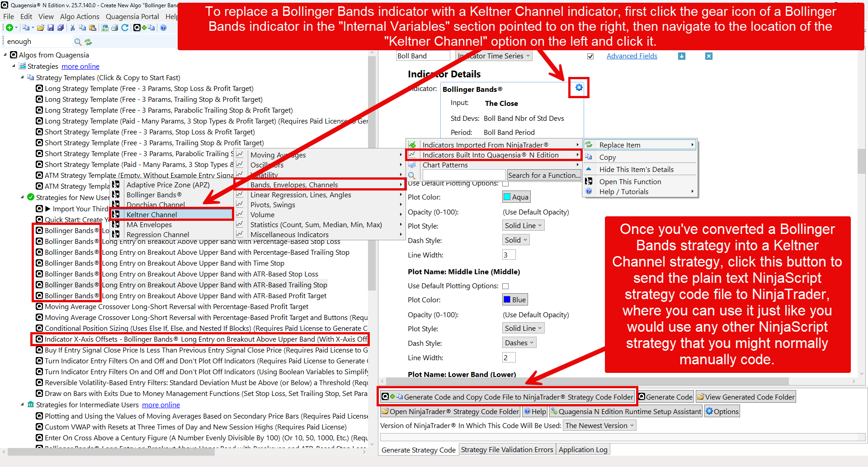Click the Bollinger Bands function icon in the submenu
This screenshot has height=467, width=868.
[x=116, y=194]
